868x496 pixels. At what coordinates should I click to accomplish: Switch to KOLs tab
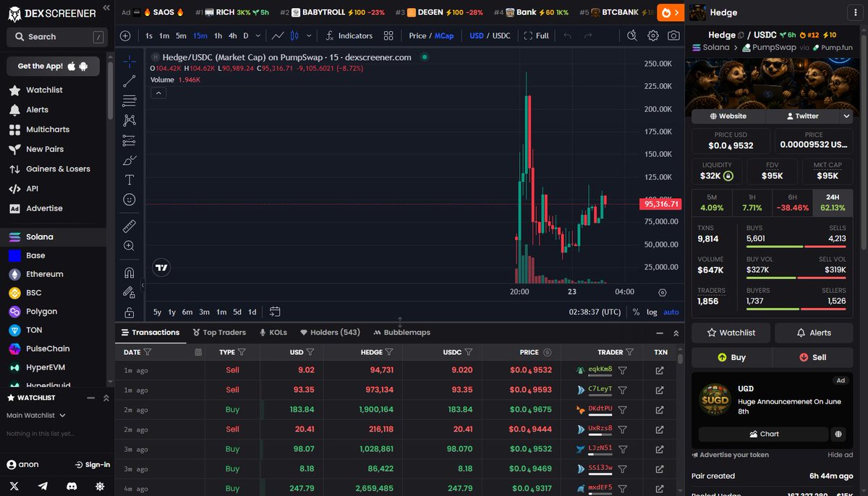[x=273, y=333]
